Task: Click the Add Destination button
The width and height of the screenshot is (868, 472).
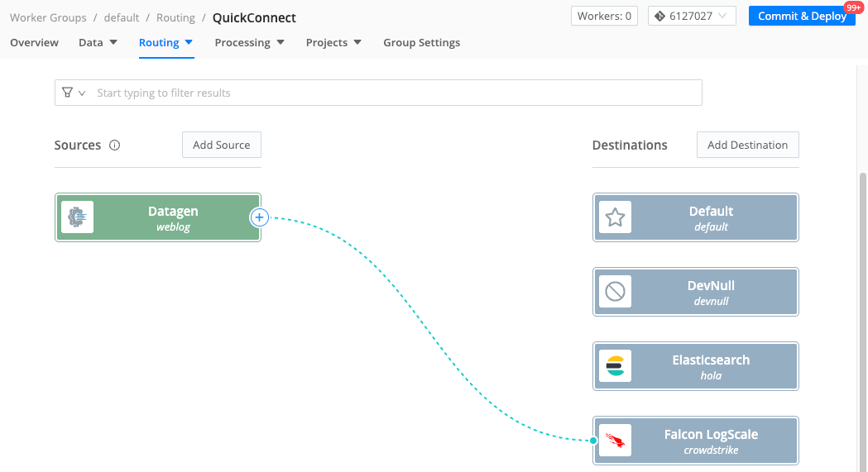Action: (x=748, y=145)
